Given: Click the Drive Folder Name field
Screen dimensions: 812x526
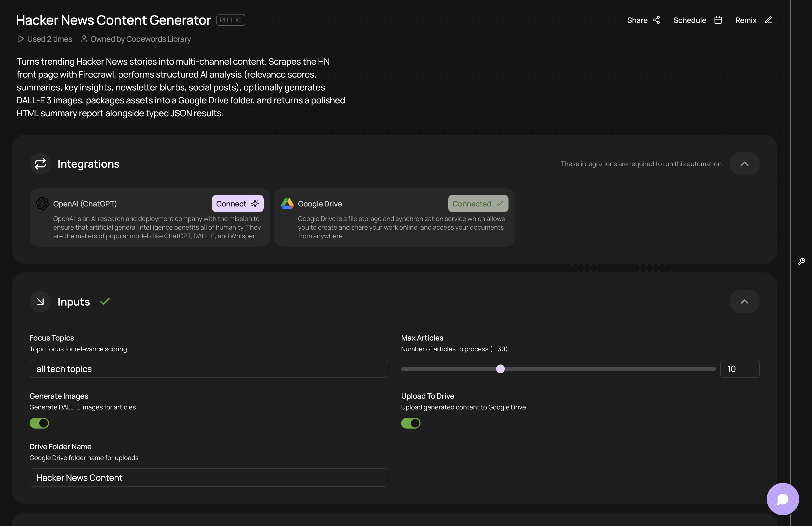Looking at the screenshot, I should coord(209,478).
